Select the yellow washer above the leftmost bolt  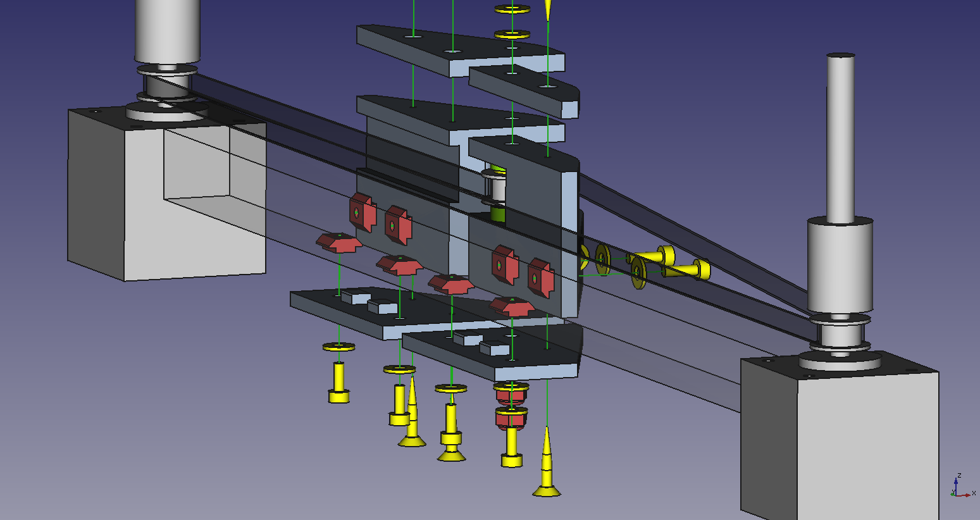tap(338, 347)
